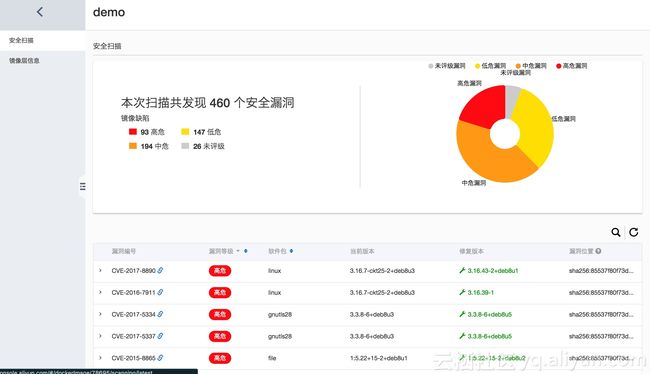This screenshot has height=374, width=650.
Task: Click the 高危 badge in CVE-2016-7911 row
Action: click(220, 293)
